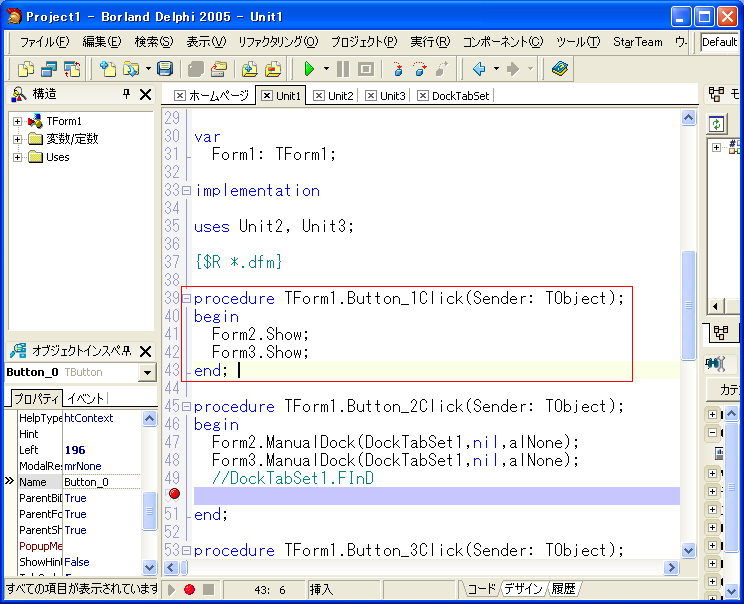The width and height of the screenshot is (744, 604).
Task: Open the Default desktop layout combo box
Action: pos(719,42)
